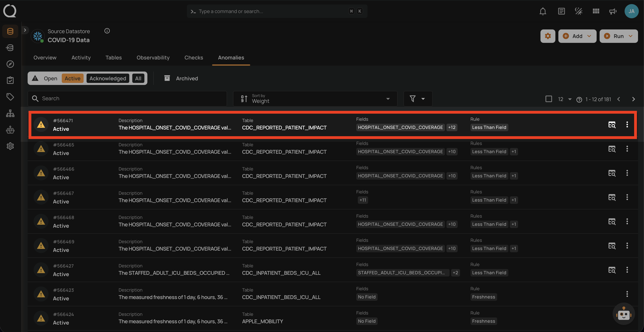Click the +11 fields badge
The height and width of the screenshot is (332, 644).
pyautogui.click(x=362, y=200)
